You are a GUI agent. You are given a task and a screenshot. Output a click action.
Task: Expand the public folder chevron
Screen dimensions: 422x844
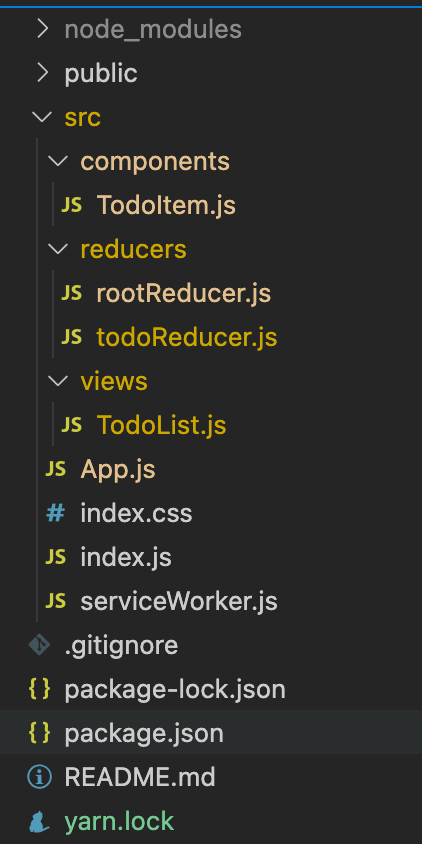(x=43, y=73)
